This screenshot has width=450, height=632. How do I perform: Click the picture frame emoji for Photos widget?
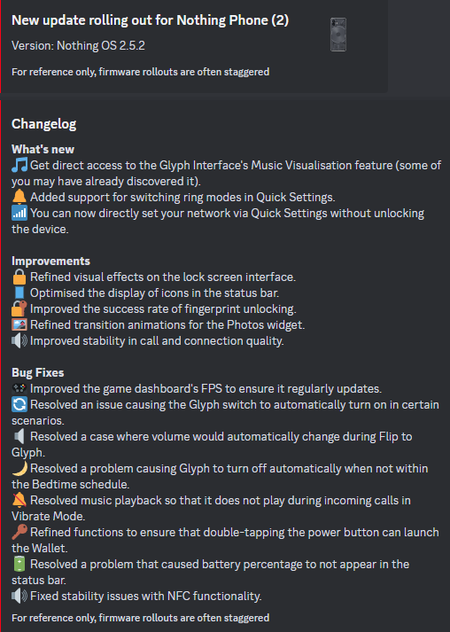pos(19,325)
